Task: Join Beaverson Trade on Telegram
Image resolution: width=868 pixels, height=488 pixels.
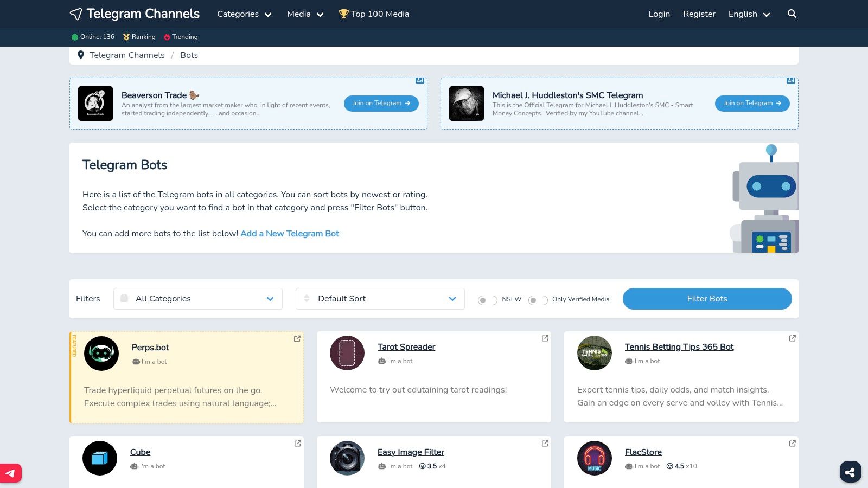Action: click(x=381, y=103)
